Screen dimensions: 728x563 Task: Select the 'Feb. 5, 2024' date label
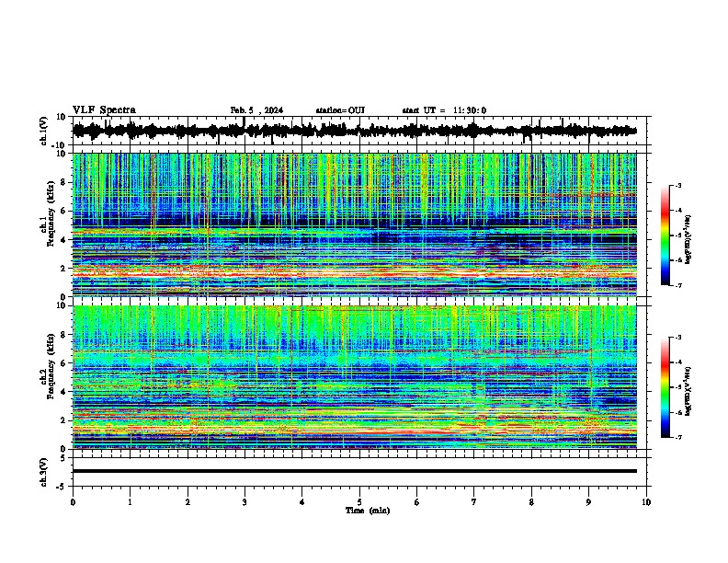coord(256,110)
